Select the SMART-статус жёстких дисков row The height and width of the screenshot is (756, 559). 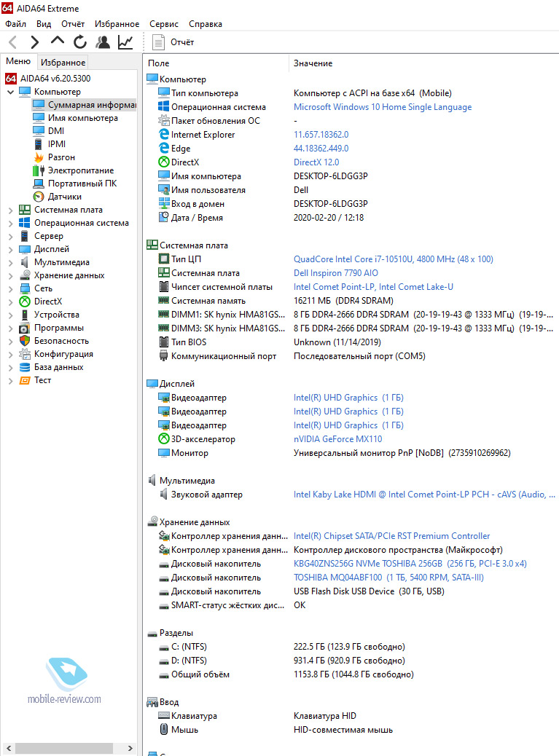351,605
